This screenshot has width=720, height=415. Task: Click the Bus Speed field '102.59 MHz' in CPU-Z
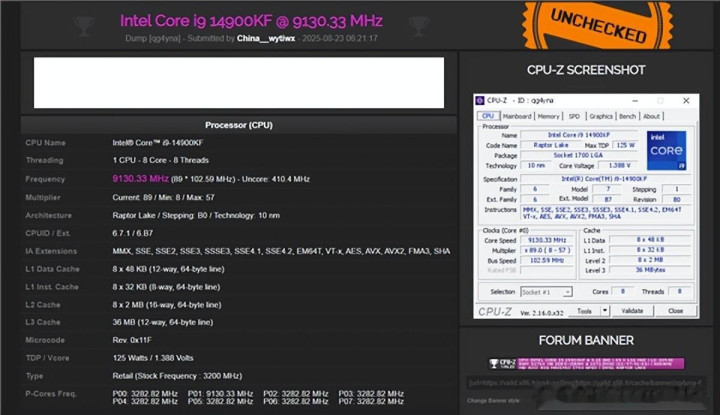pyautogui.click(x=547, y=260)
